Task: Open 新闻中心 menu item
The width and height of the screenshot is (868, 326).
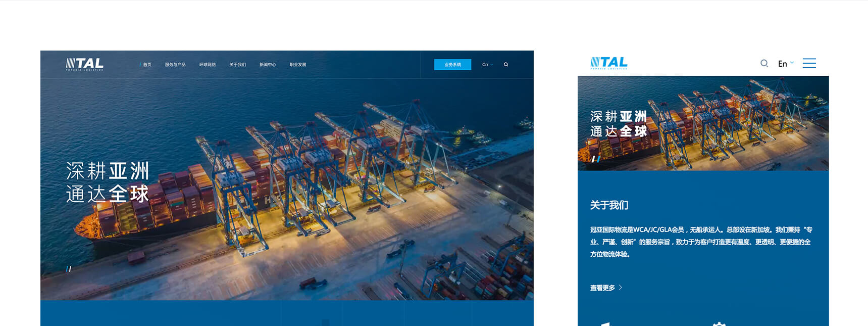Action: (268, 65)
